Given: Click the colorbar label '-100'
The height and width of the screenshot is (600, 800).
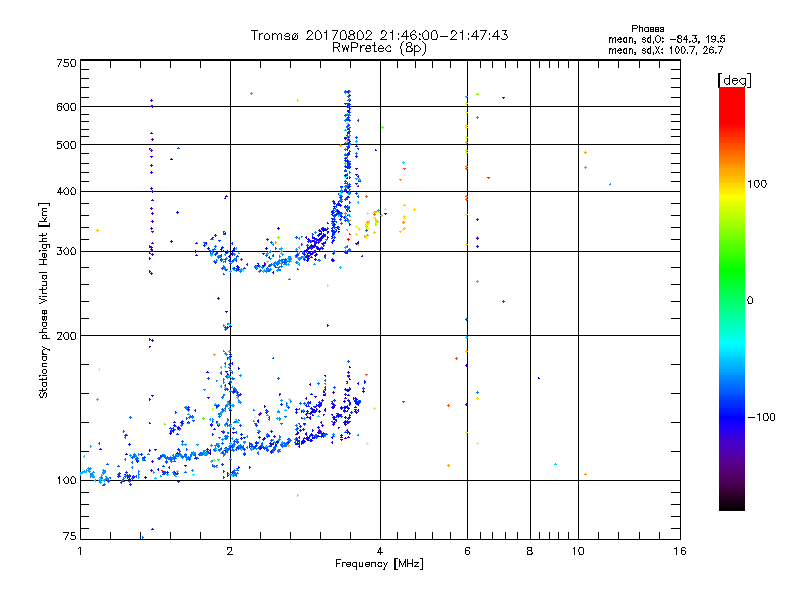Looking at the screenshot, I should tap(761, 417).
